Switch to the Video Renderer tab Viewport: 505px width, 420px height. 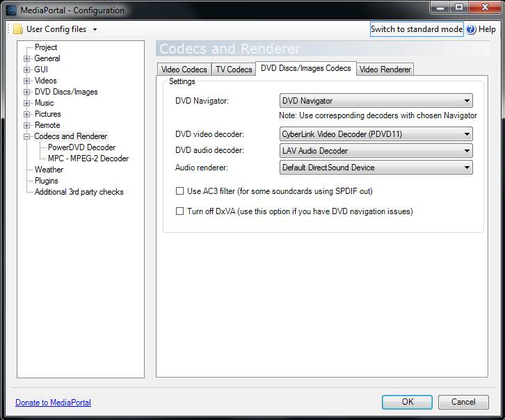tap(385, 70)
